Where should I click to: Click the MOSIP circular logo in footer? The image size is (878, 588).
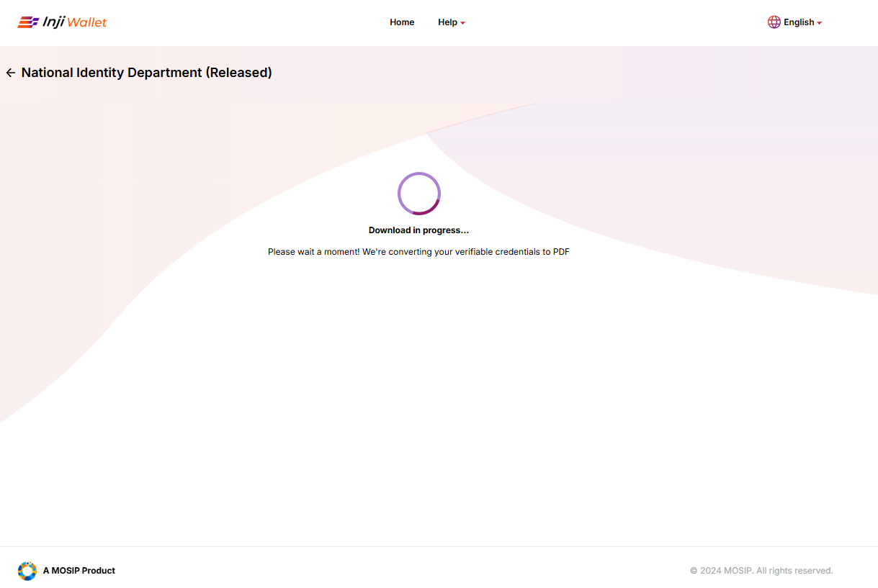click(27, 571)
